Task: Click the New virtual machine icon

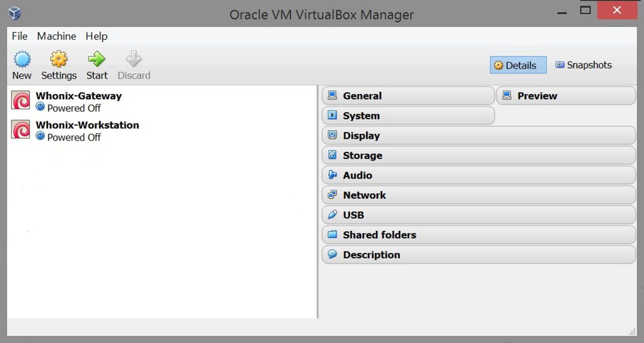Action: tap(22, 59)
